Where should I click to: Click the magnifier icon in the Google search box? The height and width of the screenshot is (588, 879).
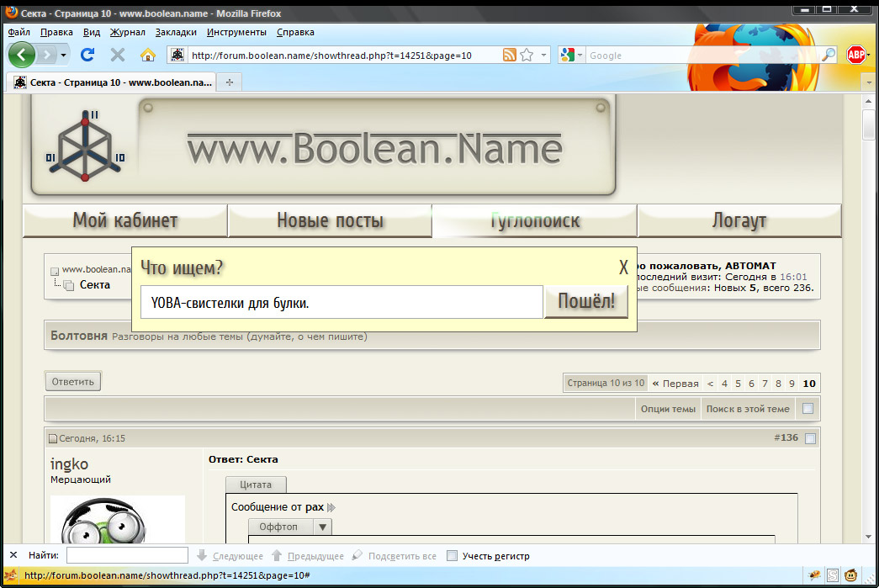pyautogui.click(x=829, y=56)
